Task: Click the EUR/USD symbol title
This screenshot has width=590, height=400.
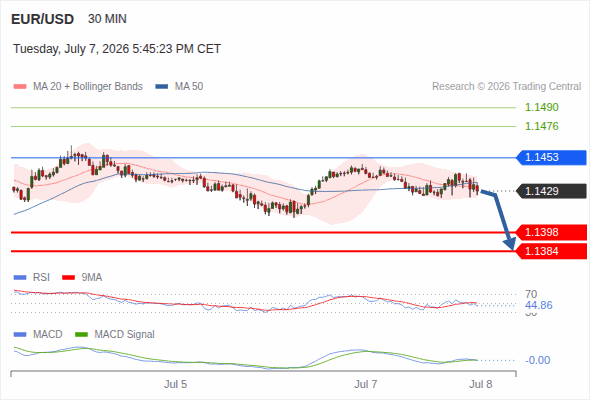Action: pyautogui.click(x=43, y=19)
